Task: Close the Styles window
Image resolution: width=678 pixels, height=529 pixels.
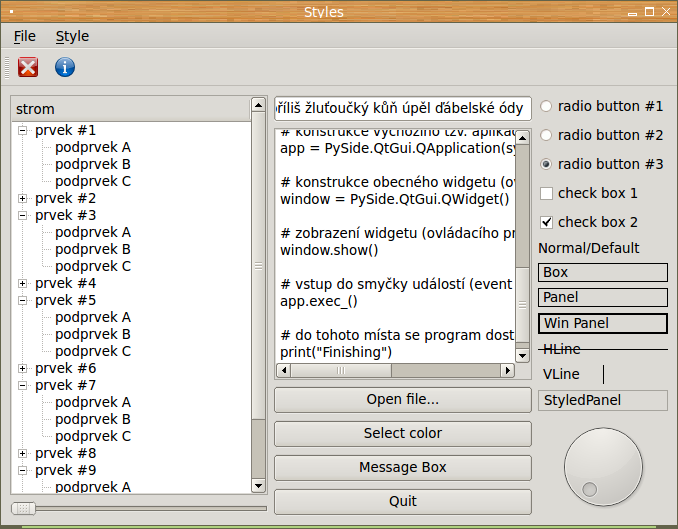Action: 666,12
